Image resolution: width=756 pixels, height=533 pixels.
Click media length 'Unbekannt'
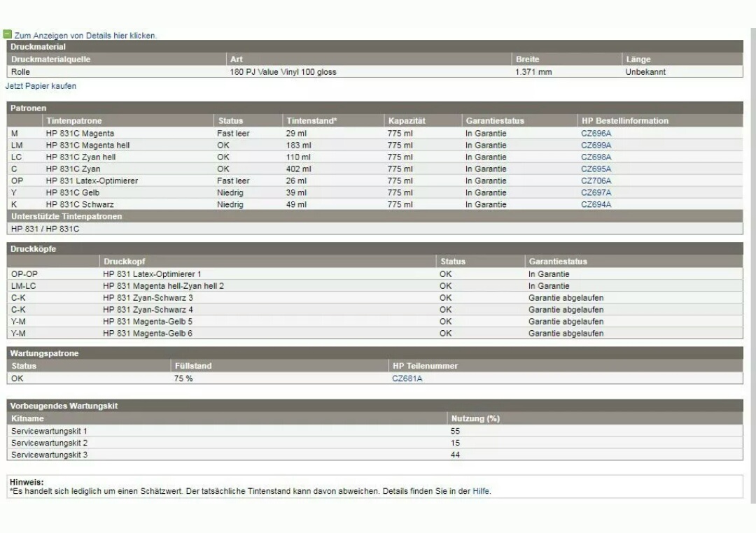pos(645,72)
